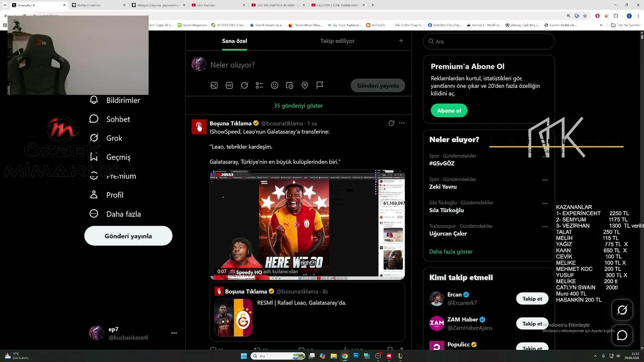Open the quoted Rafael Leao post

coord(307,312)
